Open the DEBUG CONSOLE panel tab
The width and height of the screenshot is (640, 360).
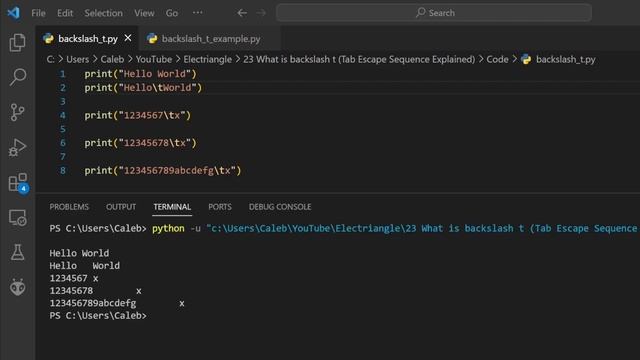(x=280, y=207)
